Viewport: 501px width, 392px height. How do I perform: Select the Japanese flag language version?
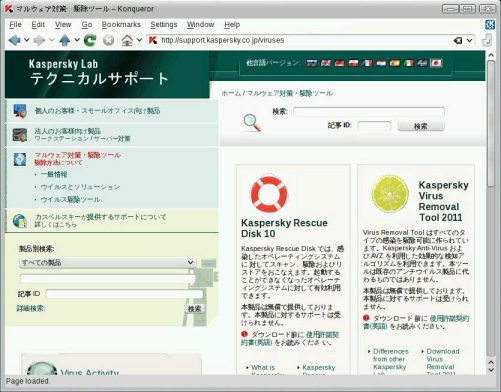click(x=436, y=63)
